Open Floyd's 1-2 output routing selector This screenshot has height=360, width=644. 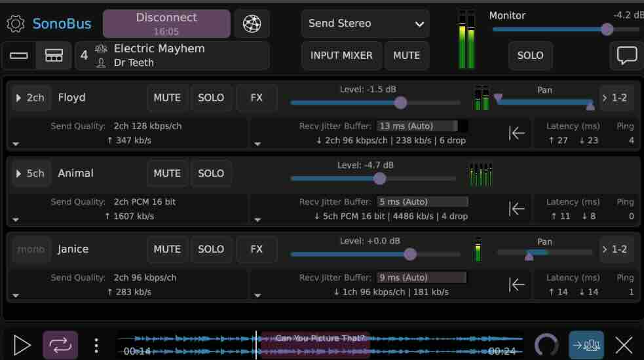[x=616, y=98]
